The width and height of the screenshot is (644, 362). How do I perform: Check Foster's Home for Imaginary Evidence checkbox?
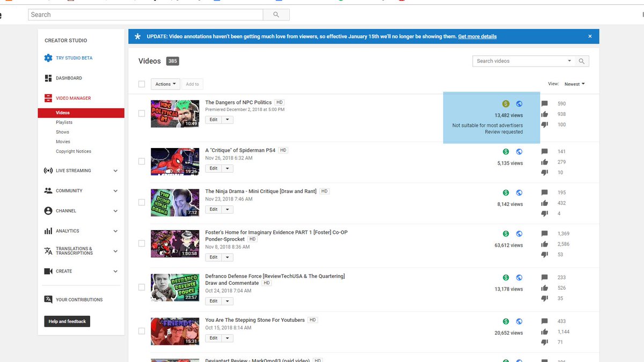pyautogui.click(x=142, y=243)
